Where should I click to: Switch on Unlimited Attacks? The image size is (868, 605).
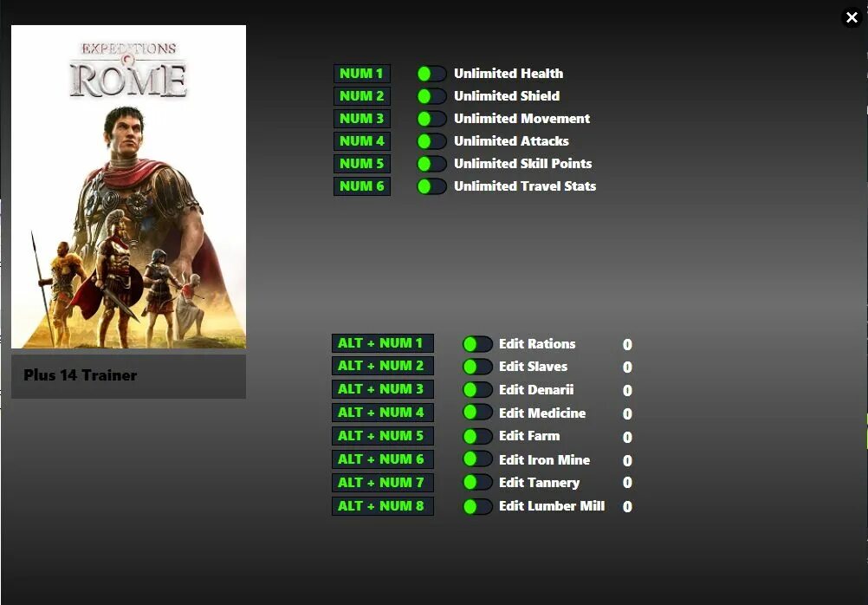tap(431, 141)
